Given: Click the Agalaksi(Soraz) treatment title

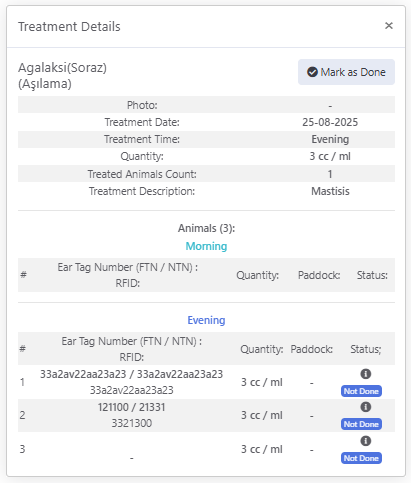Looking at the screenshot, I should (x=62, y=68).
